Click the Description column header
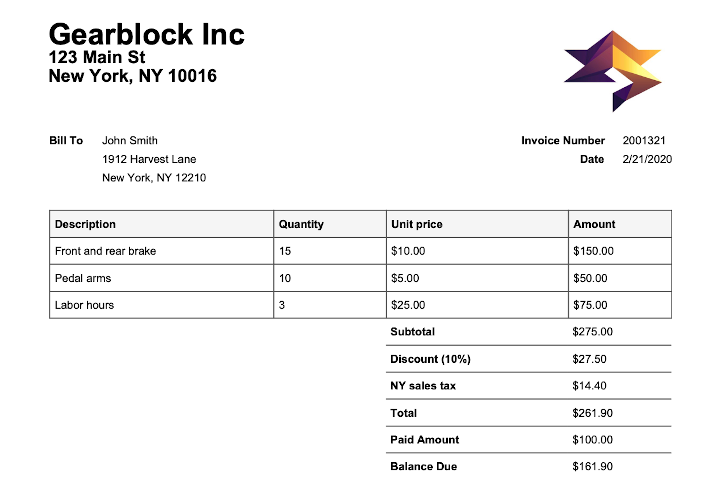The height and width of the screenshot is (480, 720). tap(161, 224)
